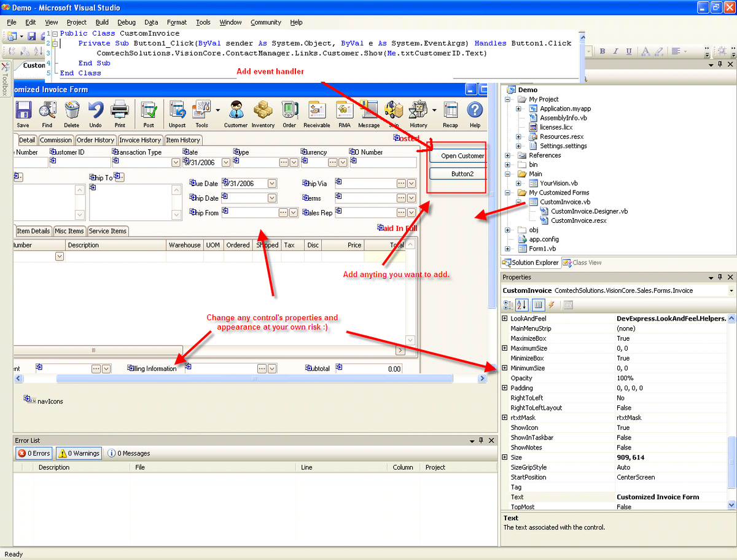
Task: Click the Save icon in the invoice toolbar
Action: 23,111
